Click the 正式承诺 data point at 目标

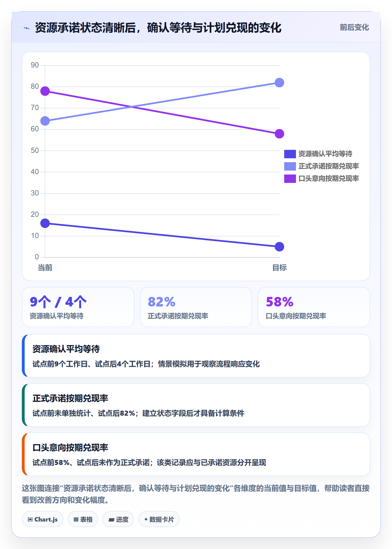point(279,83)
